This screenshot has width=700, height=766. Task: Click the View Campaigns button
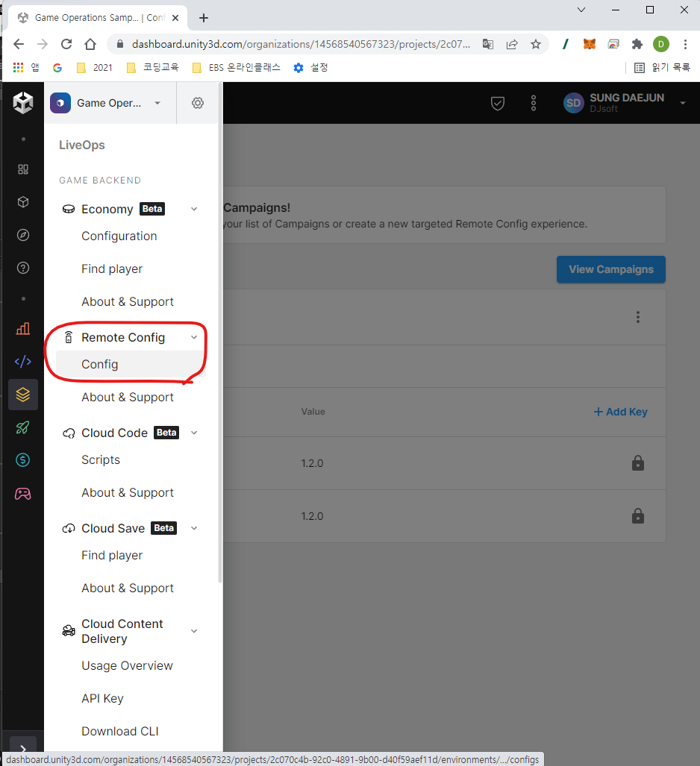point(611,269)
